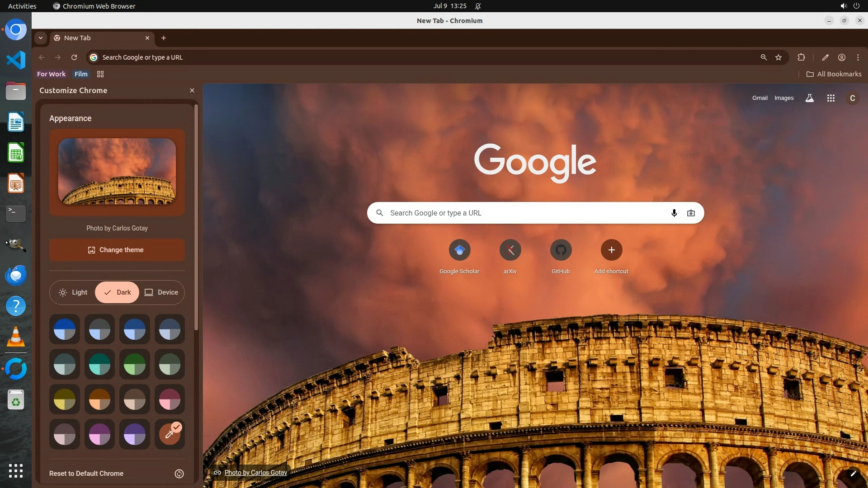This screenshot has height=488, width=868.
Task: Open the For Work bookmark group
Action: pyautogui.click(x=51, y=74)
